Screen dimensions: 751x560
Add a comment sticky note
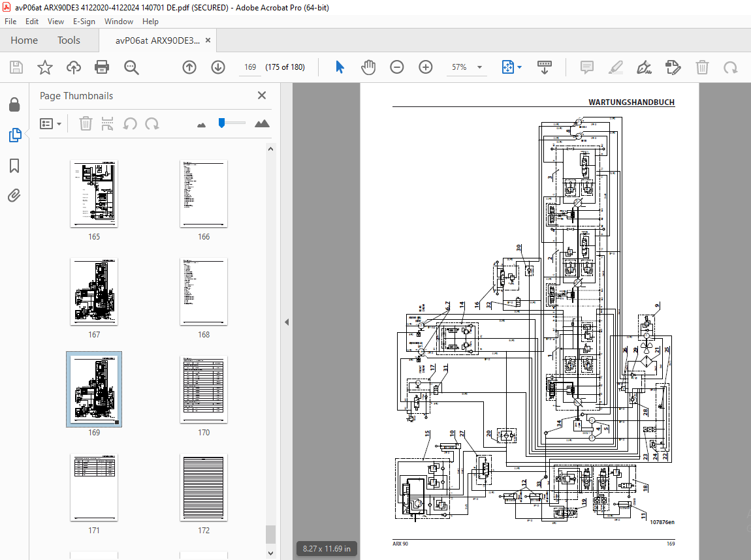coord(586,67)
